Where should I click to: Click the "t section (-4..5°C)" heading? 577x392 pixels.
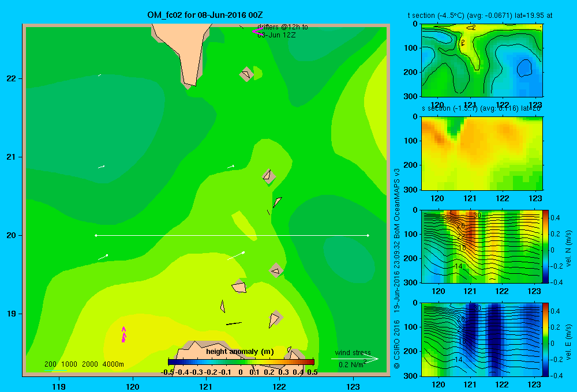point(436,16)
